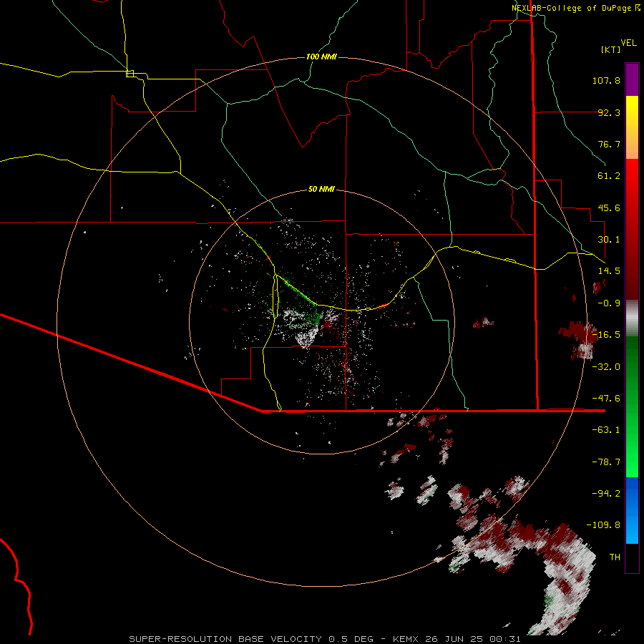Click the -94.2 velocity scale value

[606, 494]
